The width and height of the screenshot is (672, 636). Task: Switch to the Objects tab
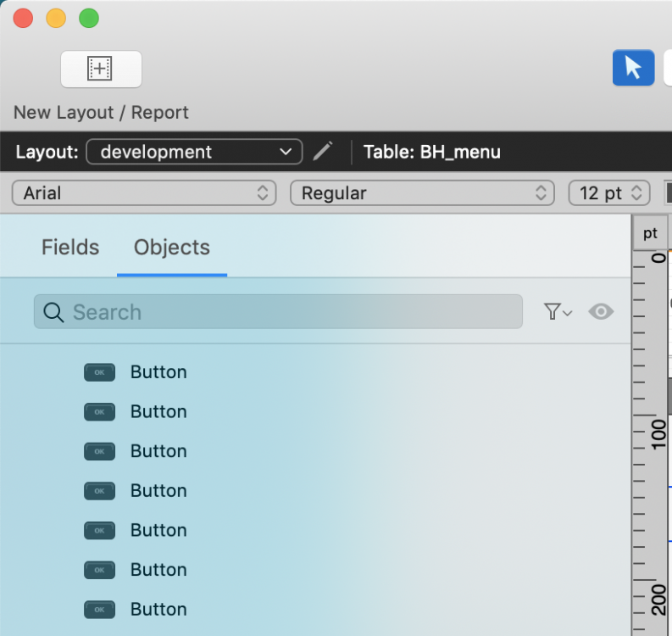(172, 248)
